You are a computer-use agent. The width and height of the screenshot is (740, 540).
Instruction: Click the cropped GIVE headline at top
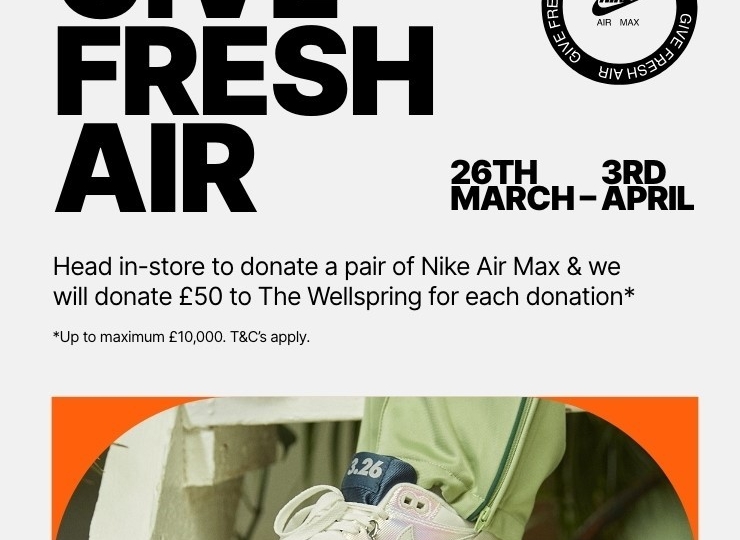(198, 9)
